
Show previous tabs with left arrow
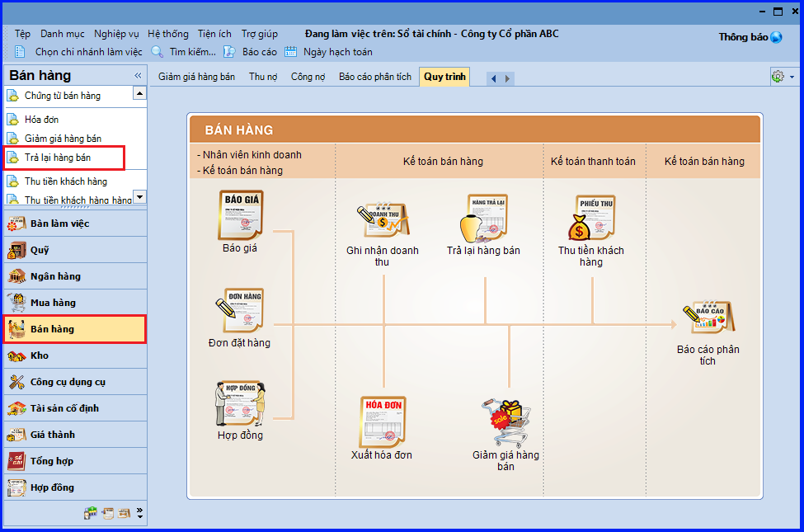point(493,78)
